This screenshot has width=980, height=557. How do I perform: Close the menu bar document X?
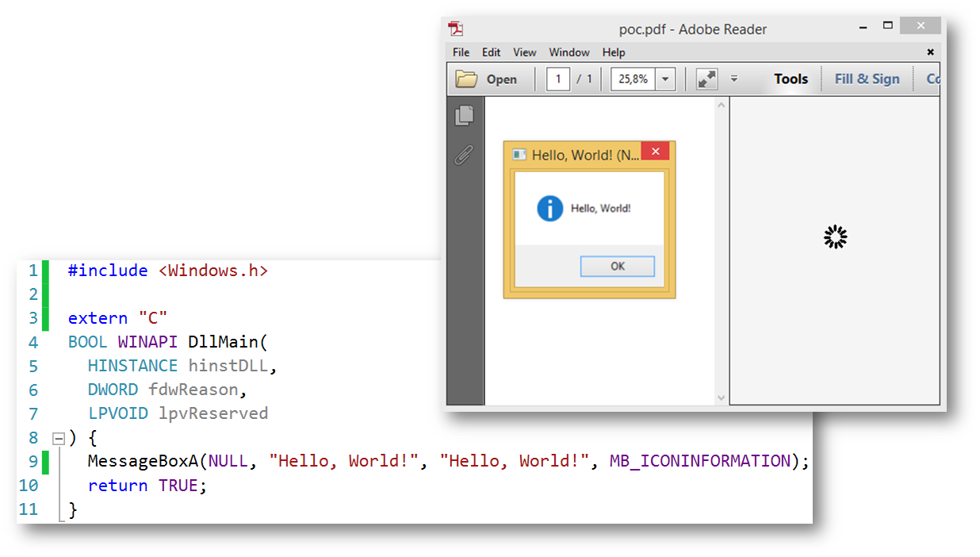(930, 52)
